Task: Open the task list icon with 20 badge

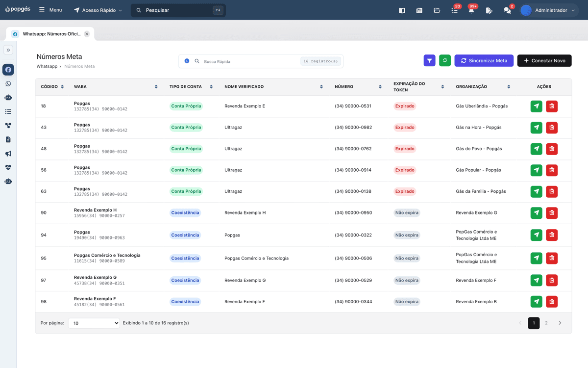Action: 455,10
